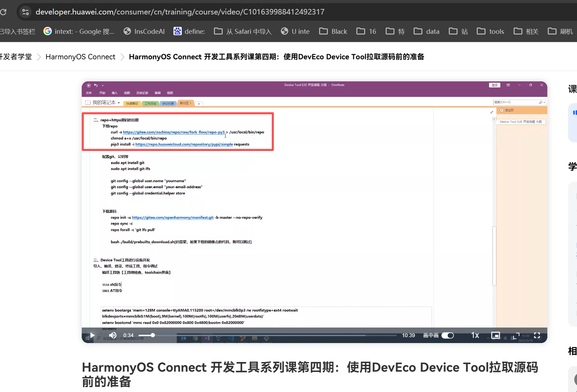Open the gitee.com openharmony manifest.git link
The image size is (577, 392).
pyautogui.click(x=173, y=218)
